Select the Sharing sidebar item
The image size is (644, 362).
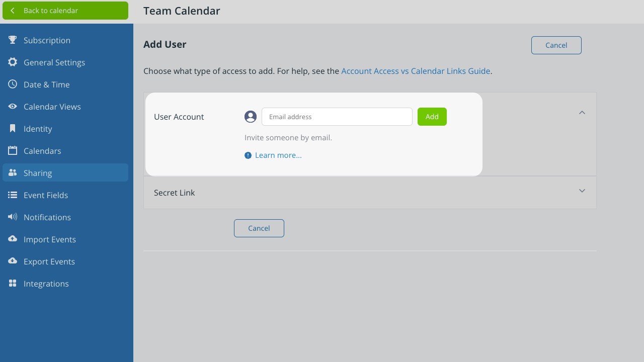(x=38, y=173)
